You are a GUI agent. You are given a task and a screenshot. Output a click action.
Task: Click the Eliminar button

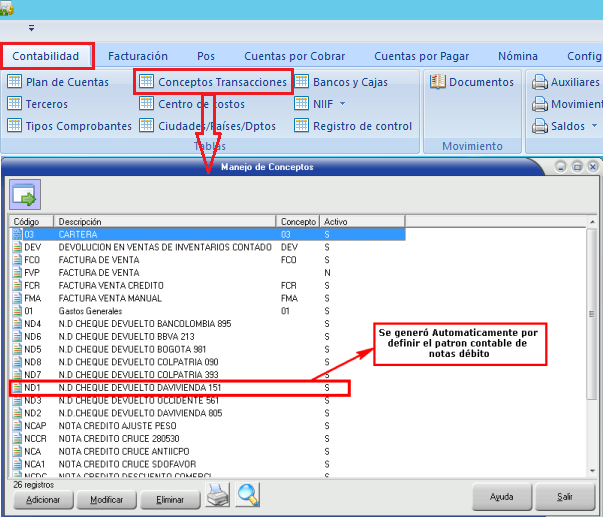coord(170,498)
